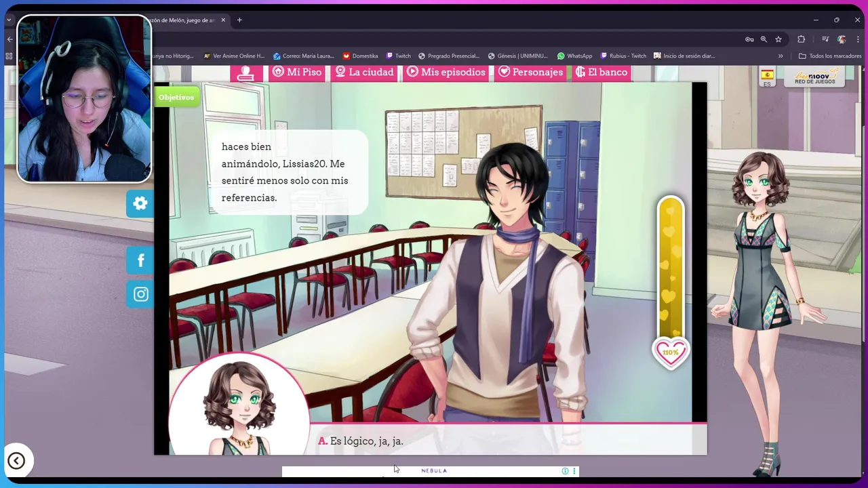
Task: Open the ad options three-dot icon
Action: click(574, 471)
